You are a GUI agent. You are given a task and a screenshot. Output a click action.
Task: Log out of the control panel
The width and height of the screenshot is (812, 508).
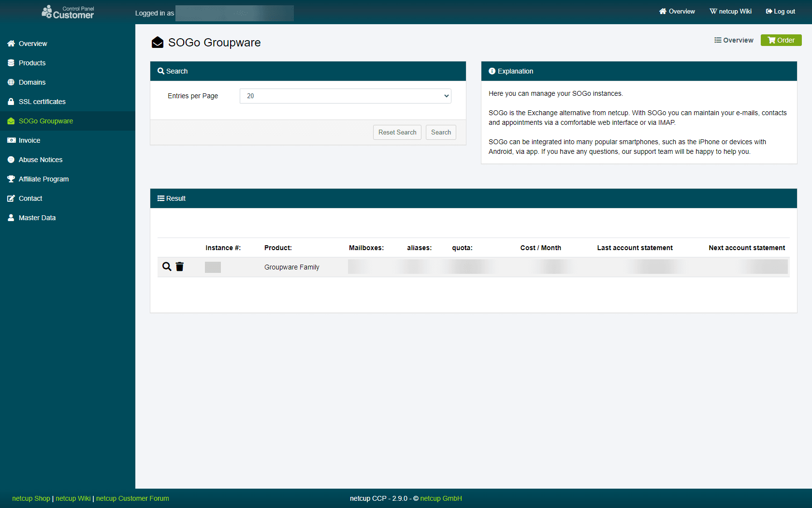(780, 11)
